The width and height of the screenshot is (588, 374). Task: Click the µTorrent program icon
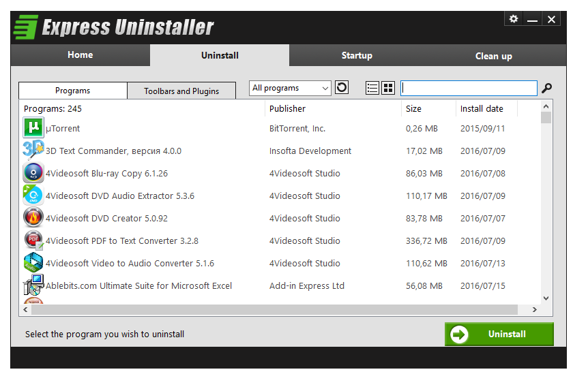[x=33, y=127]
